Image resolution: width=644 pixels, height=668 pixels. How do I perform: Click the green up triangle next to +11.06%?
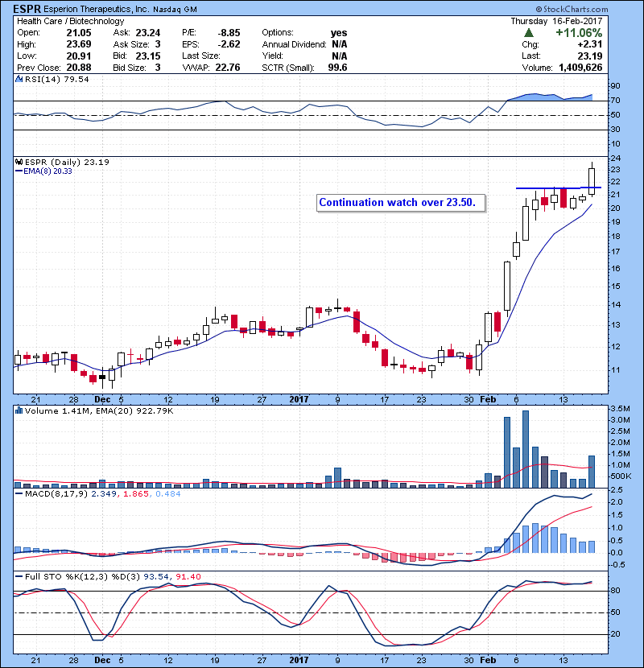pos(529,33)
